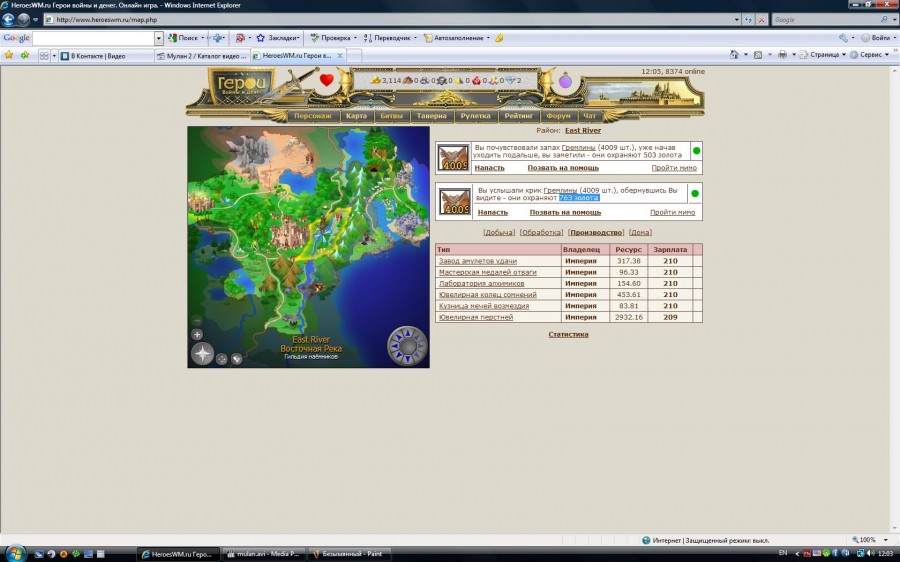Click the Print icon in command bar

(x=782, y=55)
